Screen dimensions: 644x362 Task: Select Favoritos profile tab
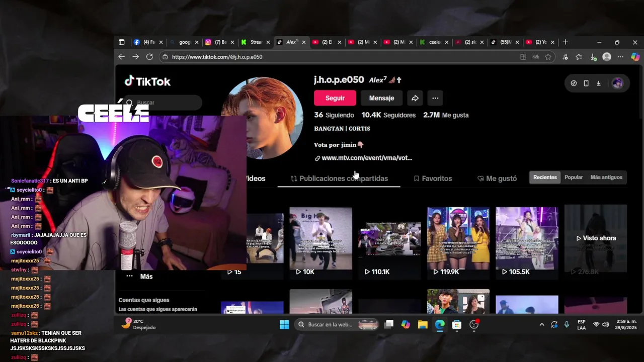point(433,178)
